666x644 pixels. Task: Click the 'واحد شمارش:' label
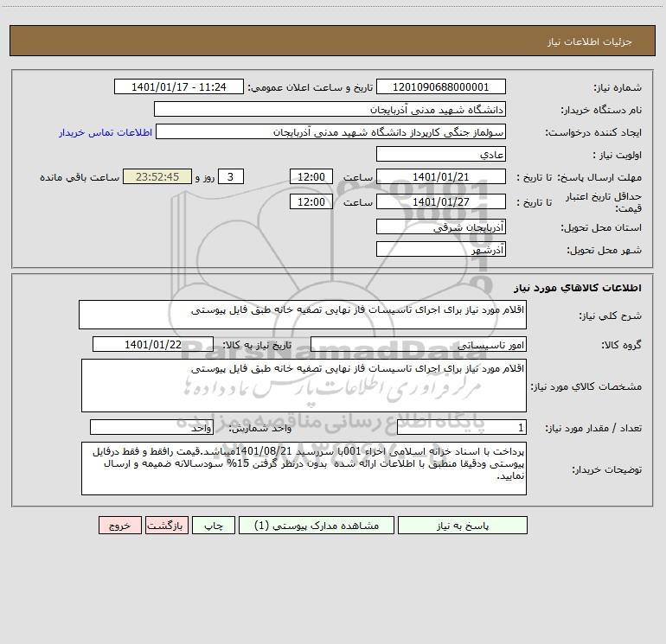pos(260,429)
